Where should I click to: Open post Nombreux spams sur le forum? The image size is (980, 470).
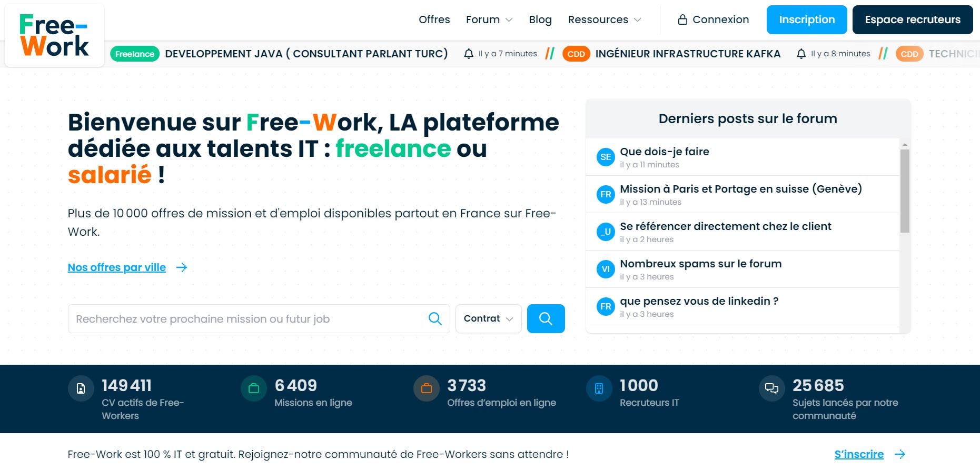click(x=701, y=264)
